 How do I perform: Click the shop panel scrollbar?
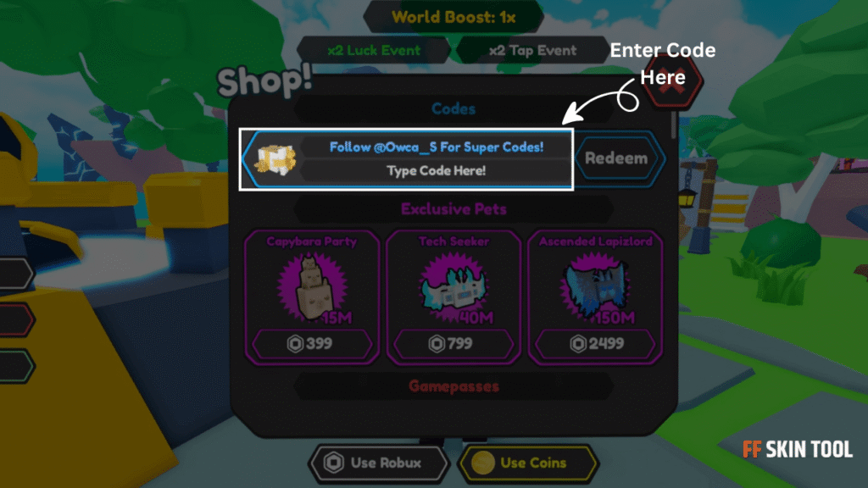point(673,125)
